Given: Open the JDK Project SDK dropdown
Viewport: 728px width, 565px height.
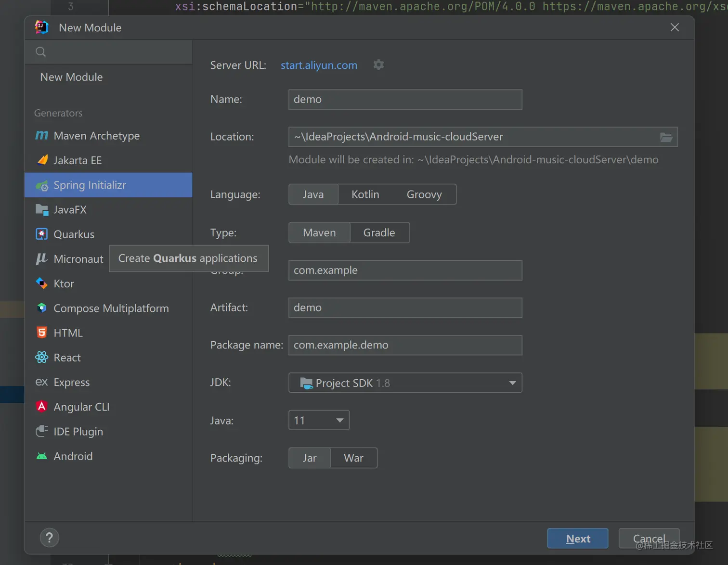Looking at the screenshot, I should click(405, 383).
